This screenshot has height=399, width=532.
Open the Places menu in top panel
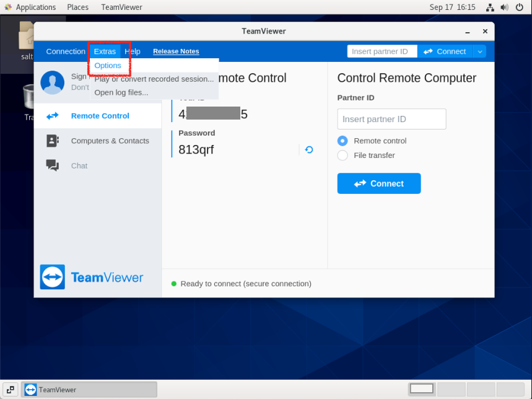(77, 7)
